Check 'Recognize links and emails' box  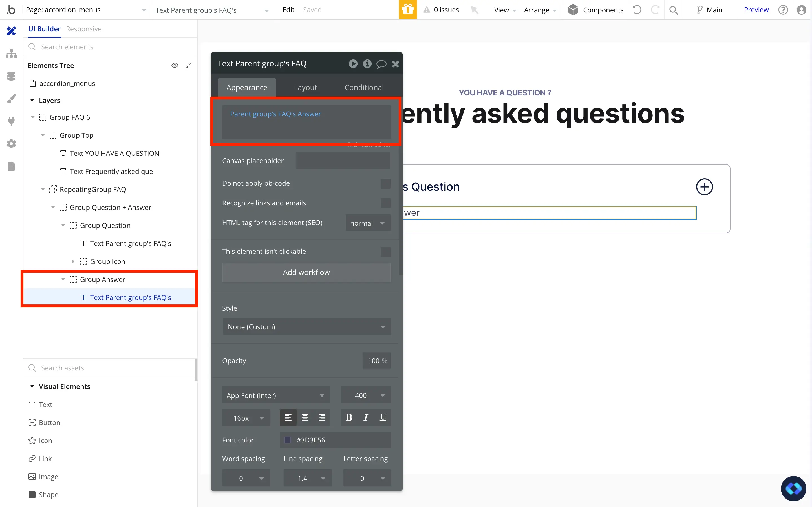(x=385, y=203)
